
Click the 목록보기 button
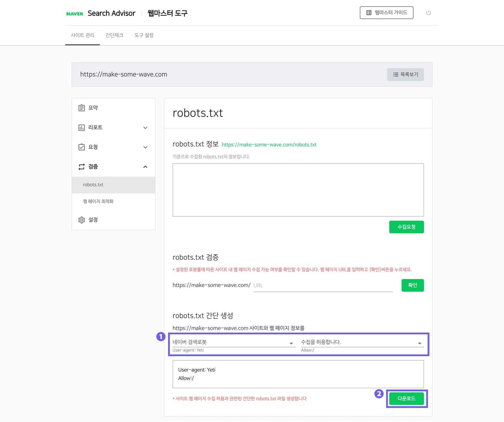(405, 74)
